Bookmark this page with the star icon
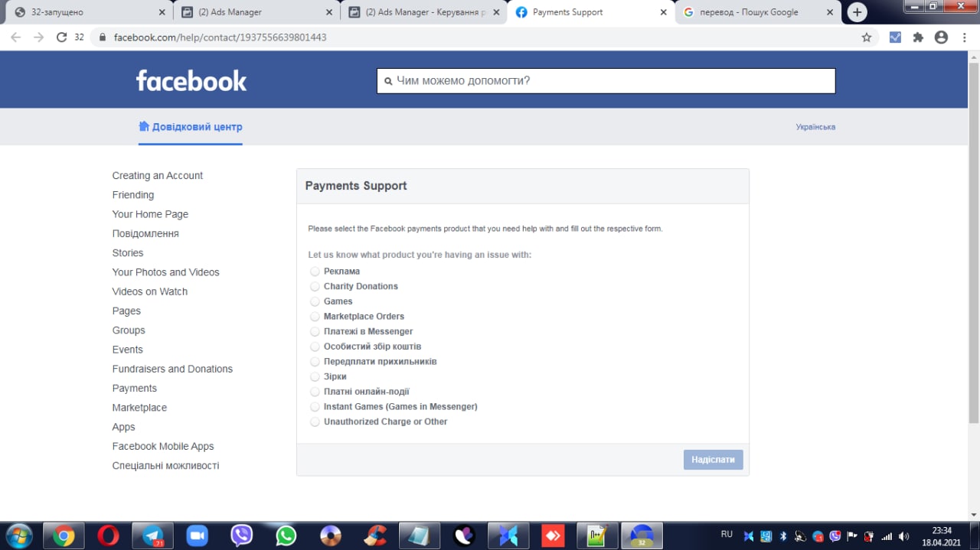This screenshot has width=980, height=550. click(x=867, y=37)
